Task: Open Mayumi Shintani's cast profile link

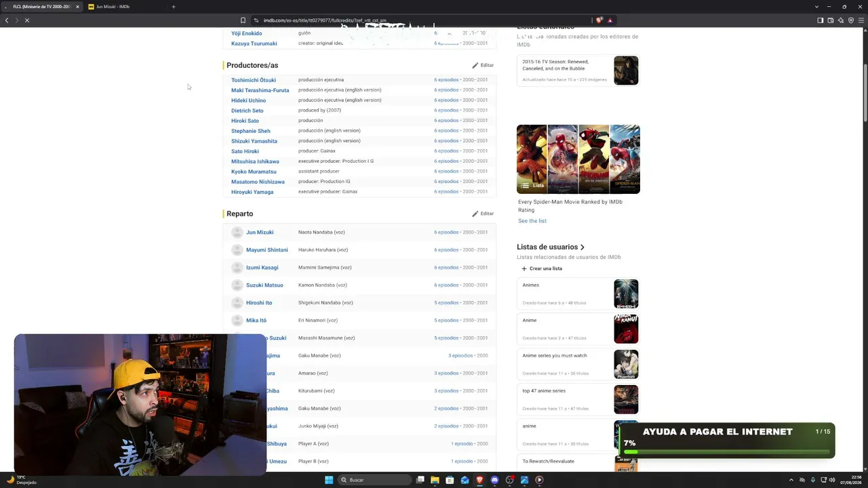Action: pyautogui.click(x=267, y=250)
